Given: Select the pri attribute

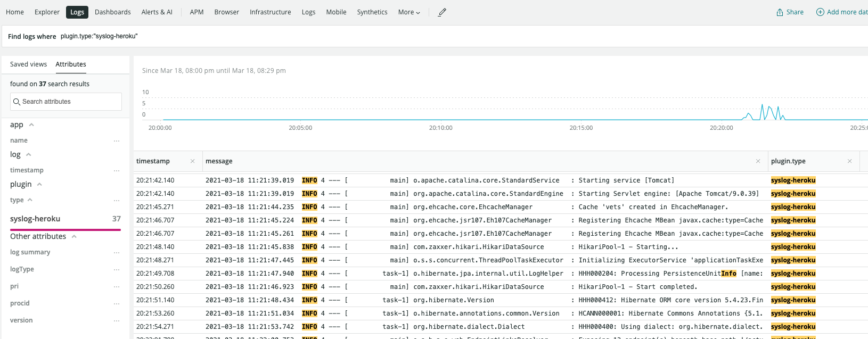Looking at the screenshot, I should point(14,286).
